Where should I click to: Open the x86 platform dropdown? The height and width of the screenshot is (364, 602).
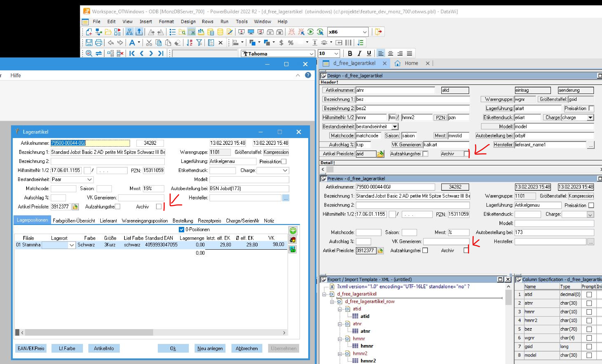pyautogui.click(x=365, y=32)
